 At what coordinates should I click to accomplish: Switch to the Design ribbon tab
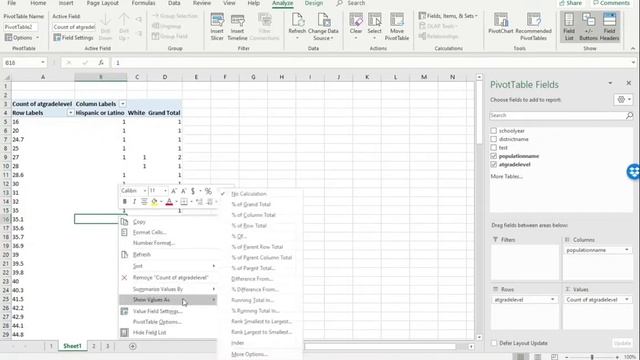pyautogui.click(x=313, y=3)
